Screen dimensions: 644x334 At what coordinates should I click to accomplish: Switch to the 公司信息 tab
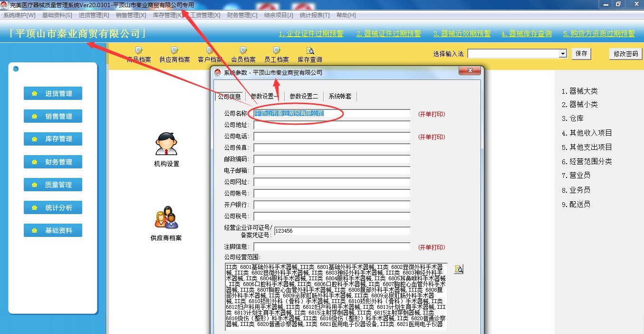[x=230, y=96]
